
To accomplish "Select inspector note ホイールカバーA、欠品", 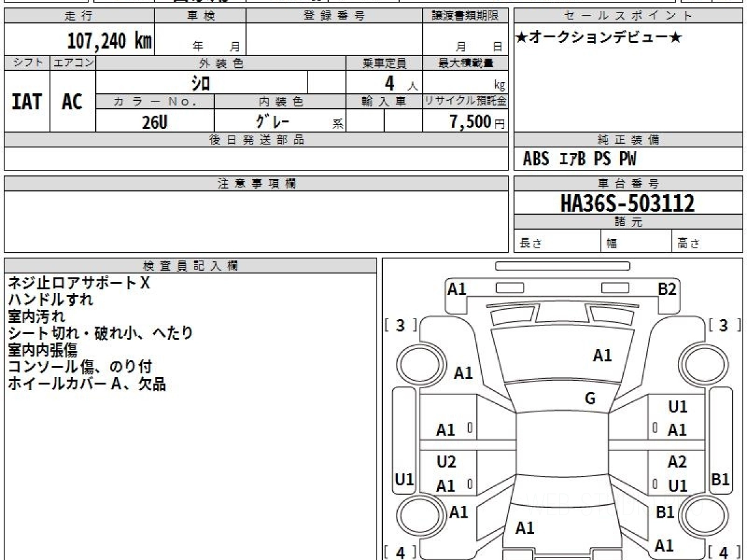I will coord(87,384).
